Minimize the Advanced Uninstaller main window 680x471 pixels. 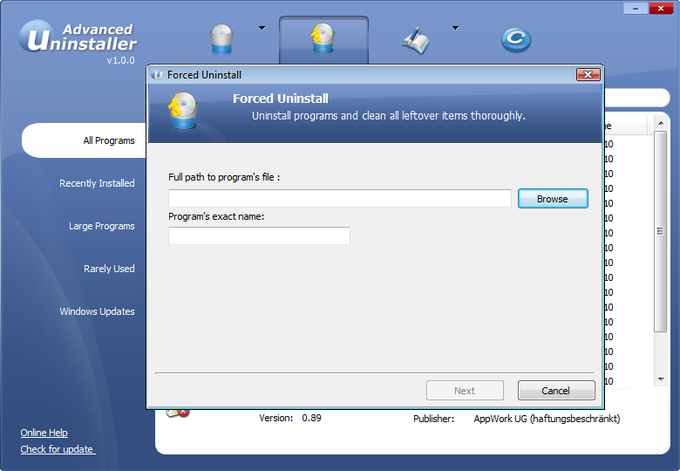(635, 8)
